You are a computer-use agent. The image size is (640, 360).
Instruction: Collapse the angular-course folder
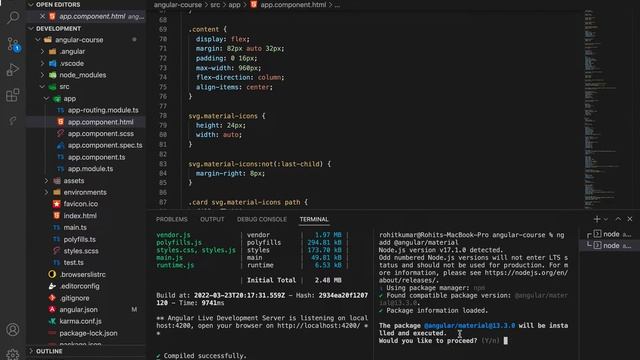click(38, 40)
